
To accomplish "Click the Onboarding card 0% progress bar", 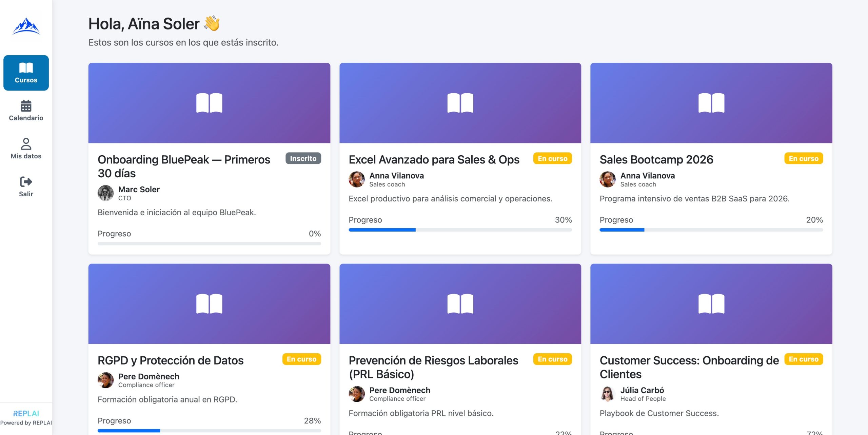I will 209,243.
